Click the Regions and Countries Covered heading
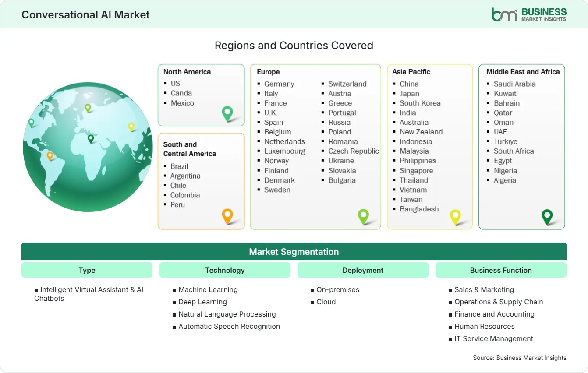Image resolution: width=588 pixels, height=373 pixels. click(294, 46)
